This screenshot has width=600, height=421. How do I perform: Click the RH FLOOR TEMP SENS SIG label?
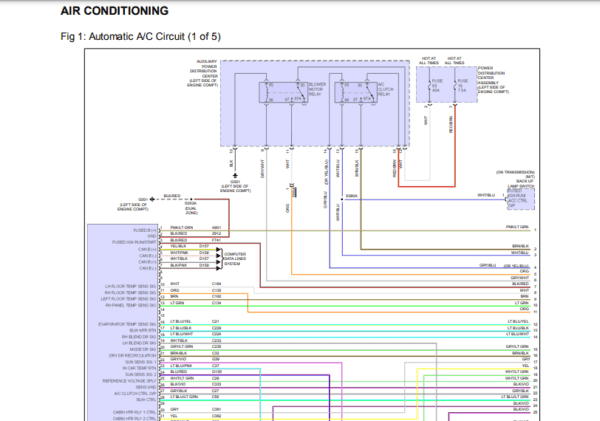(130, 293)
